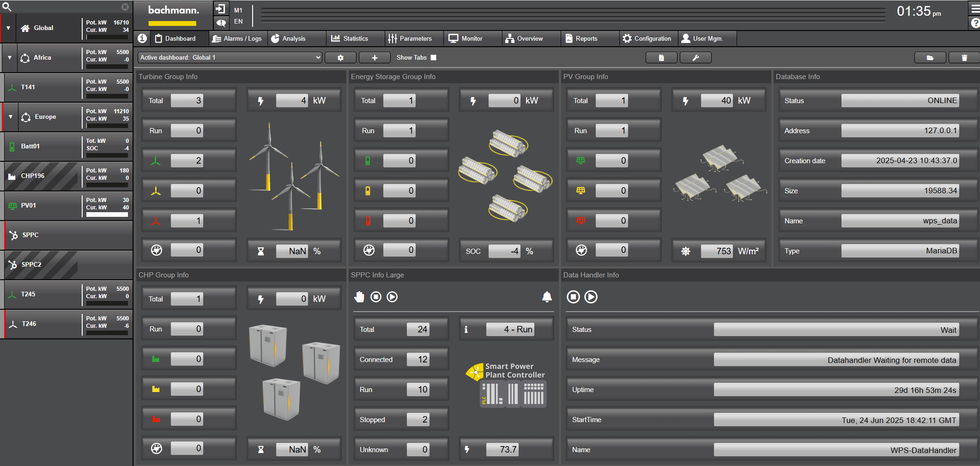
Task: Click the SPPC alarm bell icon
Action: click(547, 297)
